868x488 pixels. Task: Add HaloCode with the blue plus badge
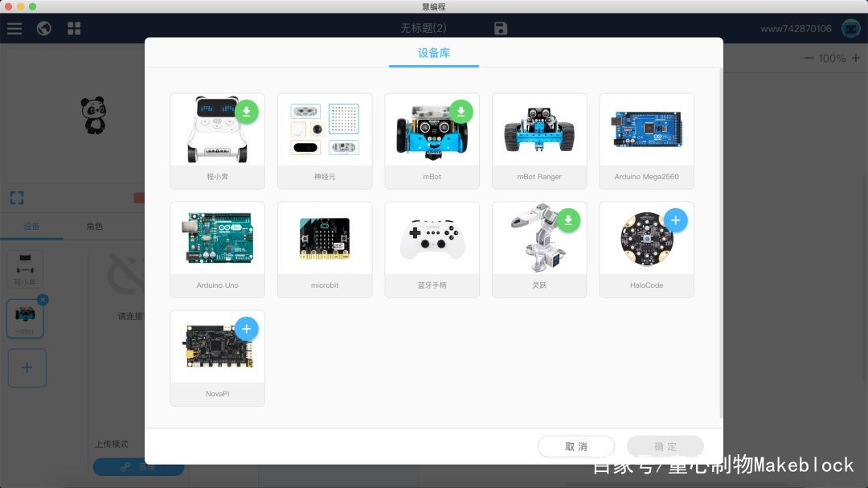(x=676, y=220)
